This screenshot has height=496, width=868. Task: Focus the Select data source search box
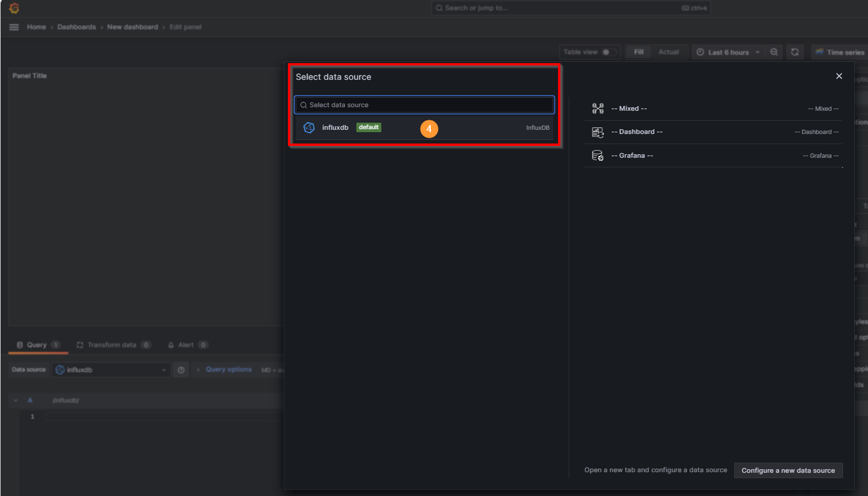[x=425, y=105]
